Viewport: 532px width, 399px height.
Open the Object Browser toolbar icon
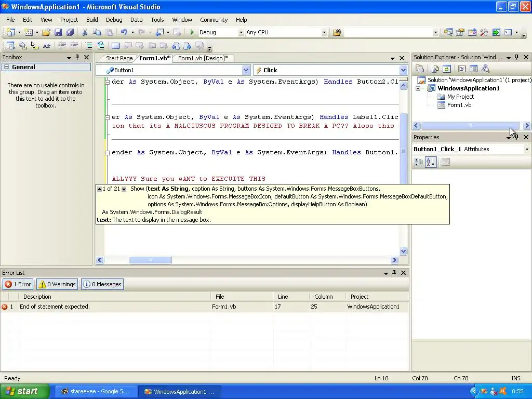point(472,32)
